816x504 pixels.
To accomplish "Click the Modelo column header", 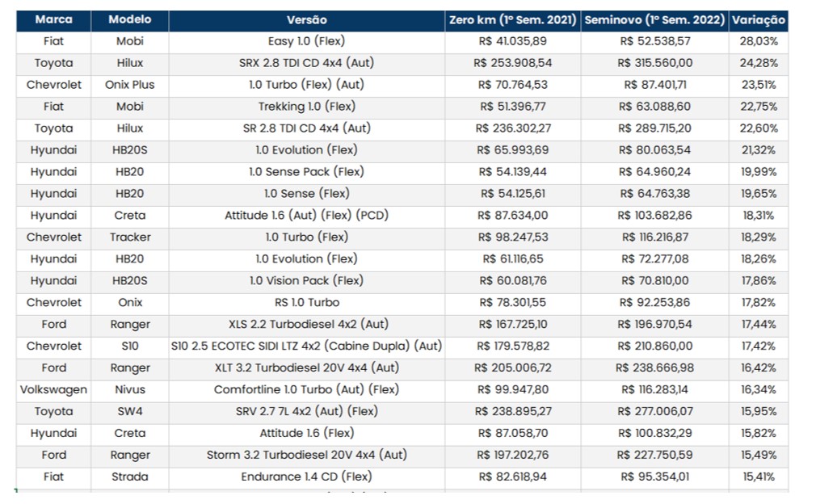I will coord(129,19).
